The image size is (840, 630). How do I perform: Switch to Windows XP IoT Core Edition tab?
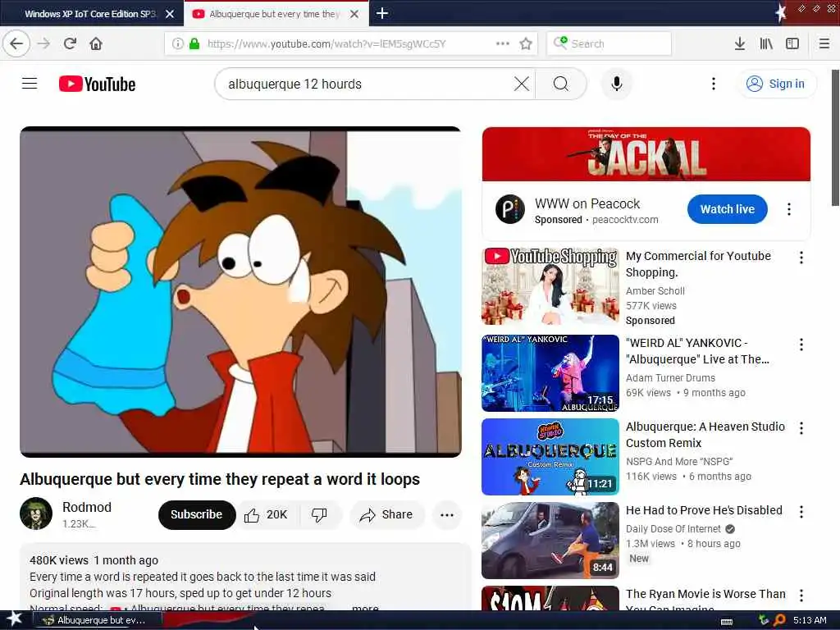click(x=90, y=14)
